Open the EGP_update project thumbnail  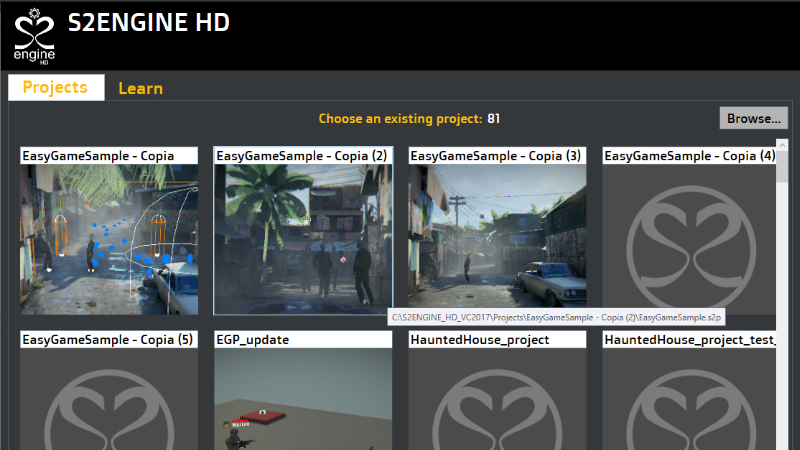tap(303, 399)
